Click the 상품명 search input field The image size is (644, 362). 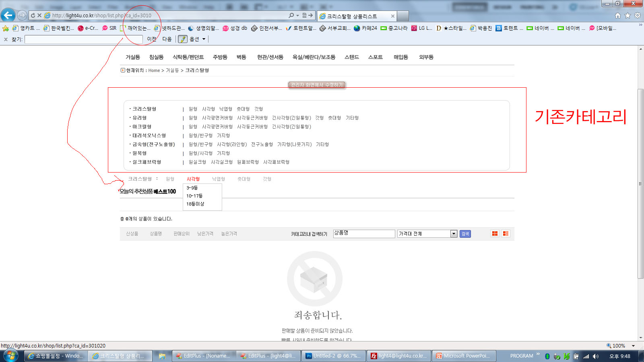[x=364, y=234]
